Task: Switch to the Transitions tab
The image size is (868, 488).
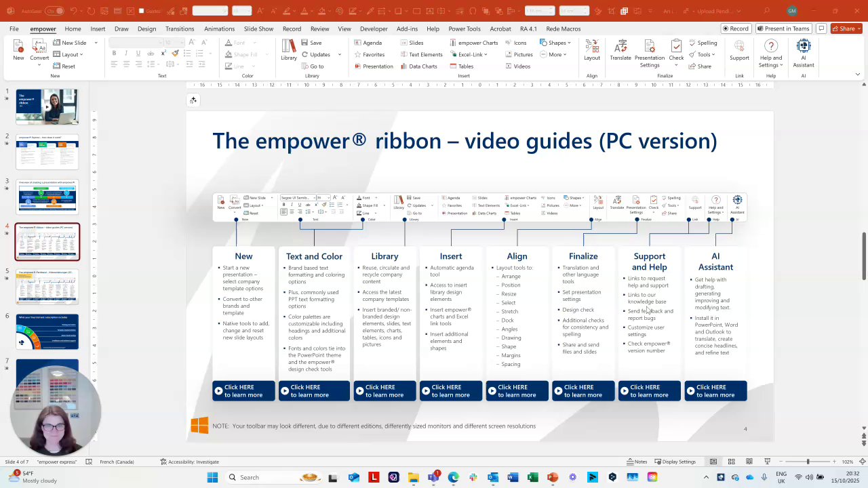Action: tap(180, 28)
